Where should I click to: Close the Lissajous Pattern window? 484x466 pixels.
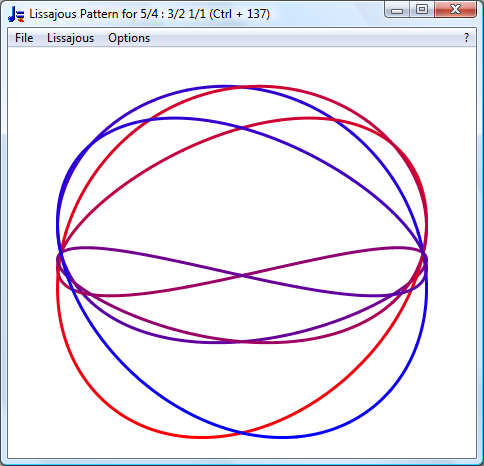point(455,9)
